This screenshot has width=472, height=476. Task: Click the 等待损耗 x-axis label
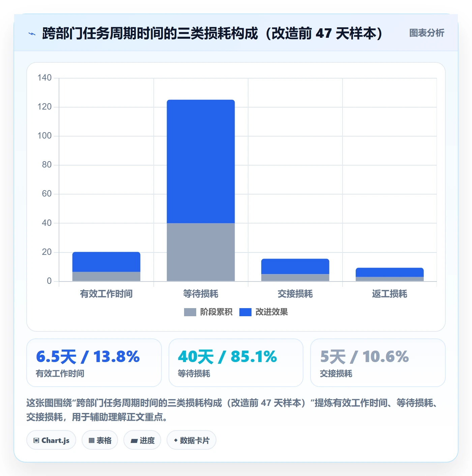[201, 294]
